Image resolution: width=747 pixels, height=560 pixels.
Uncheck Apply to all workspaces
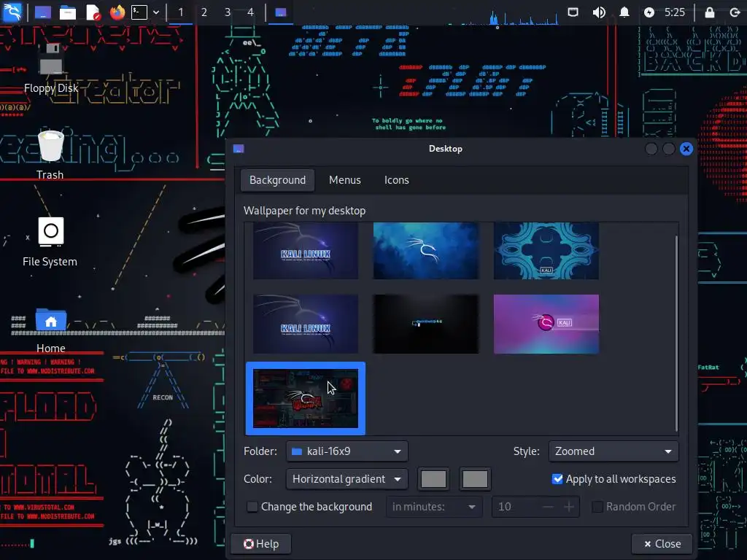point(557,479)
